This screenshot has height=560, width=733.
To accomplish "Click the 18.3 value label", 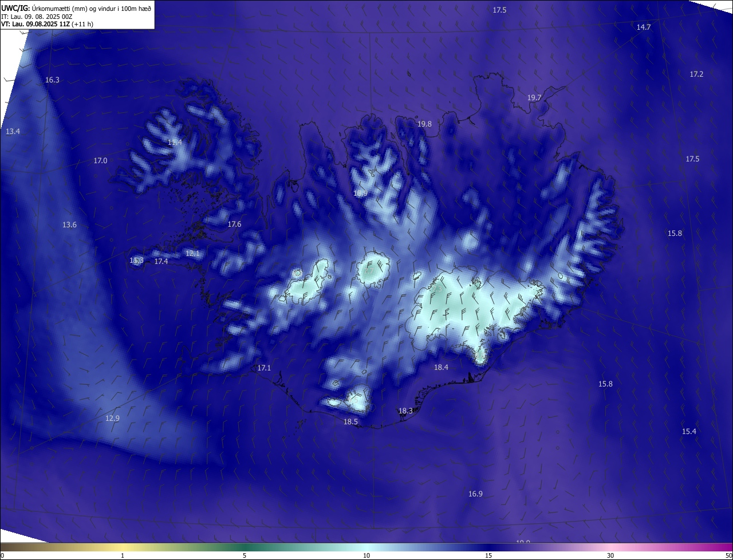I will pos(405,411).
